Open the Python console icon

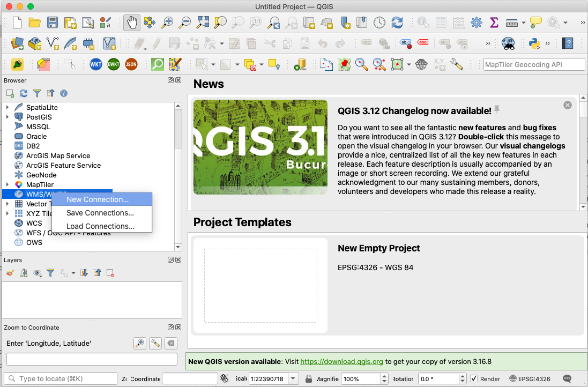pyautogui.click(x=534, y=43)
